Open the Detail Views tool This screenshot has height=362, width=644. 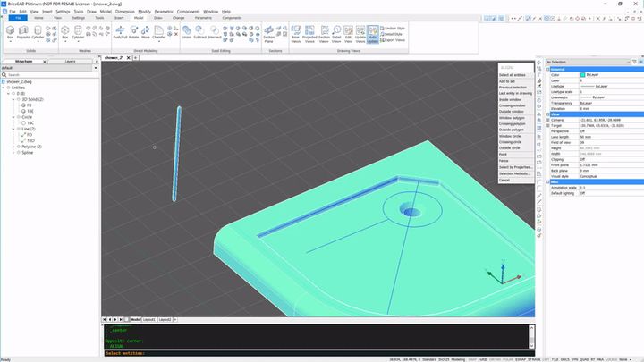click(336, 34)
